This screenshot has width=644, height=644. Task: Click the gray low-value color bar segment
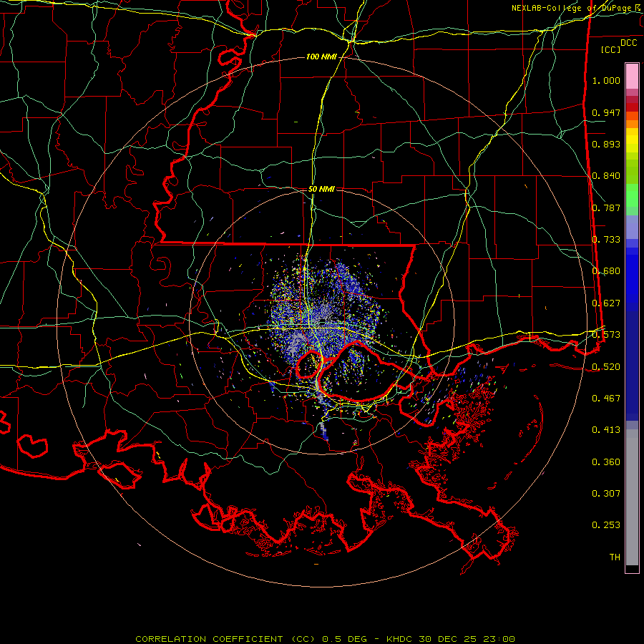632,497
